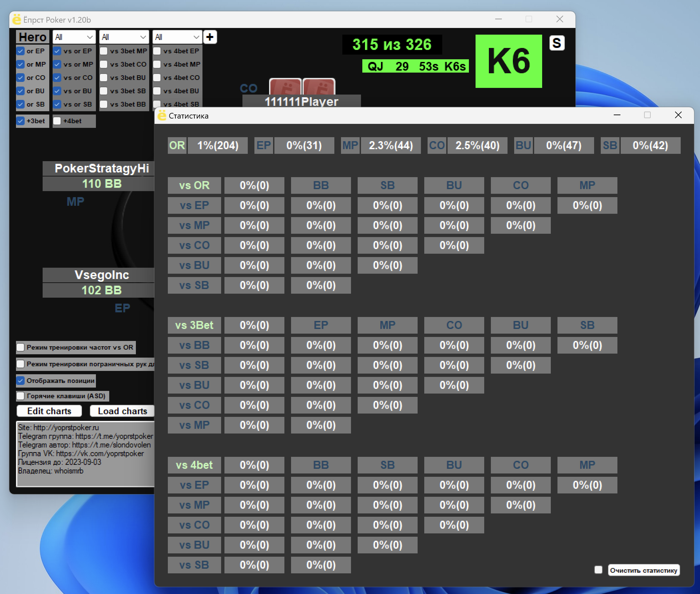The height and width of the screenshot is (594, 700).
Task: Enable 'Горячие клавиши (ASD)' checkbox
Action: pos(21,396)
